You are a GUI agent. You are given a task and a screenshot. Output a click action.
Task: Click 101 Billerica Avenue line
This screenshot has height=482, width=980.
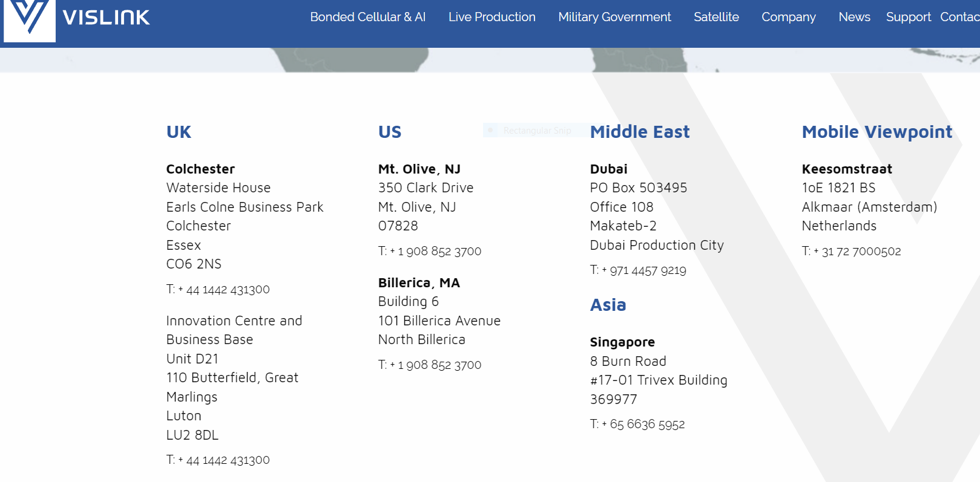[439, 321]
